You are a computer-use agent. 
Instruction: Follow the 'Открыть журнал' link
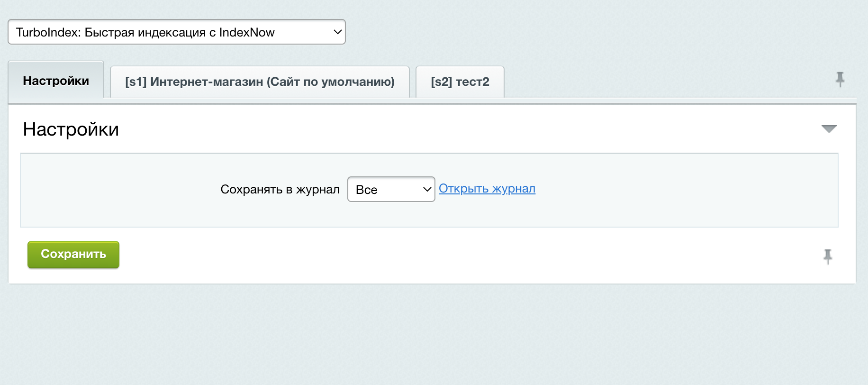coord(487,189)
